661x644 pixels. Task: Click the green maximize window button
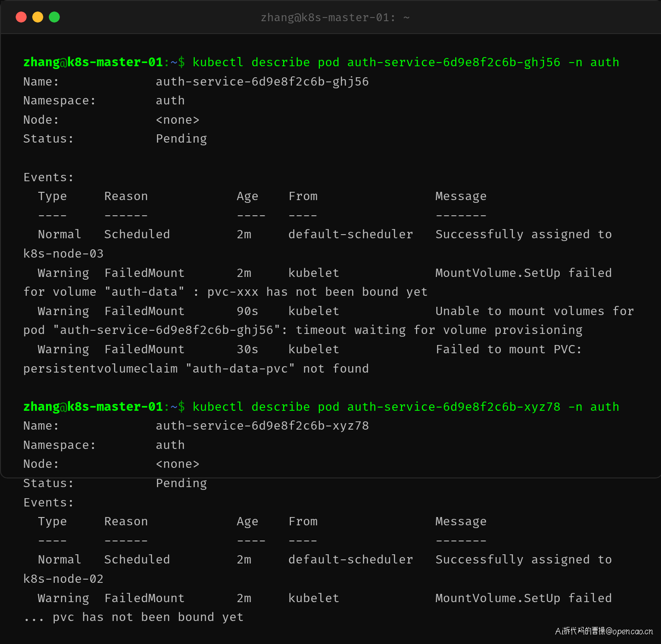tap(54, 17)
